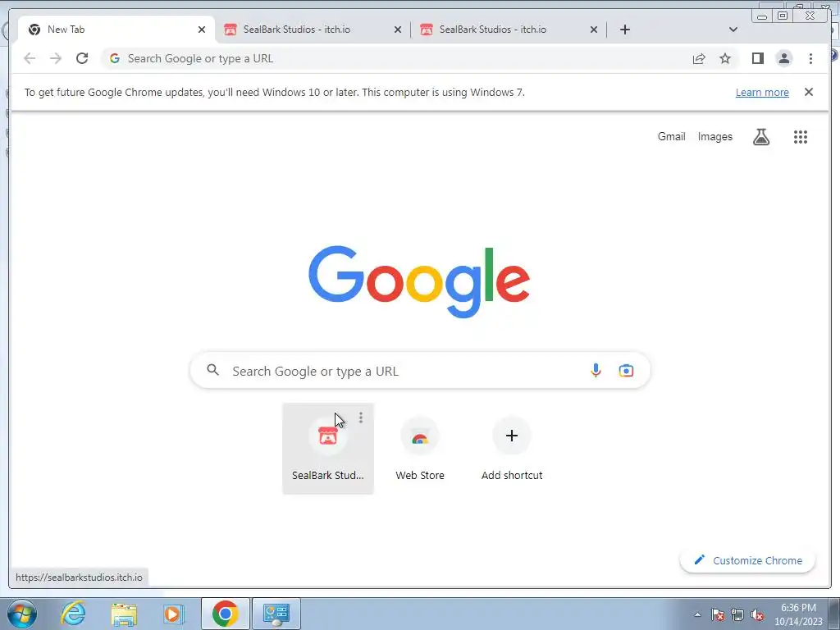Click the browser back arrow
840x630 pixels.
pos(30,58)
